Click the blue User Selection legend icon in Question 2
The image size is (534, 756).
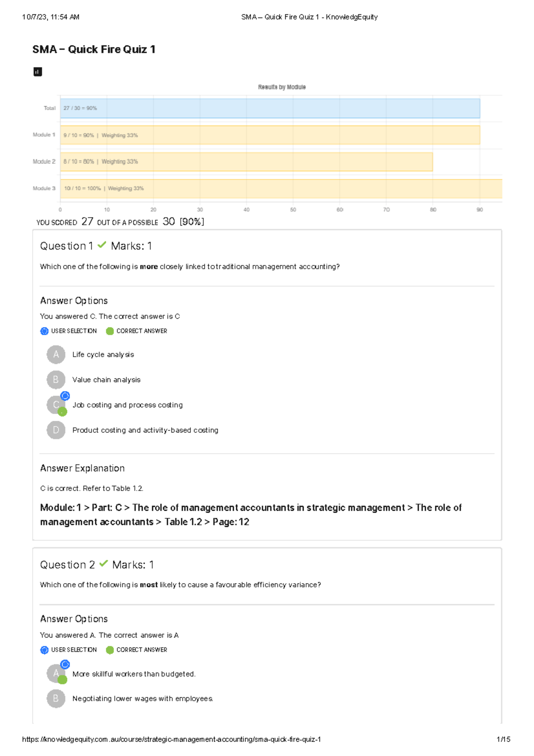44,650
